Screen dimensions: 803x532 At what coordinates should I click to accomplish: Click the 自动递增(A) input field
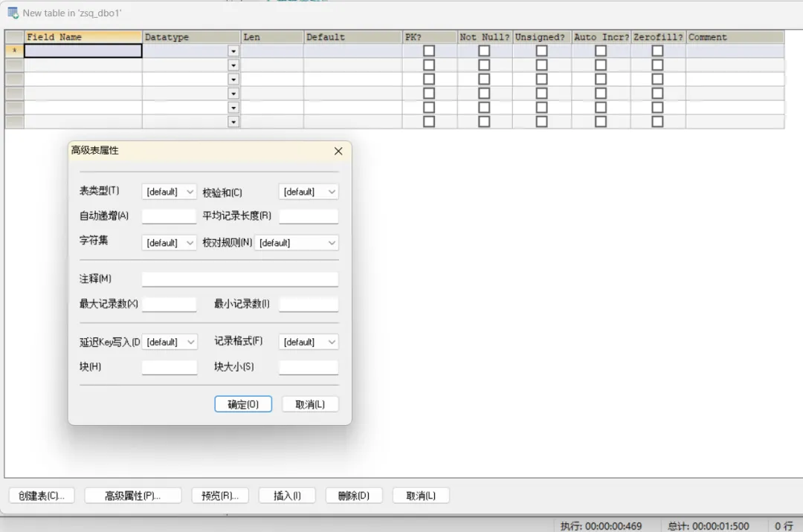(169, 216)
